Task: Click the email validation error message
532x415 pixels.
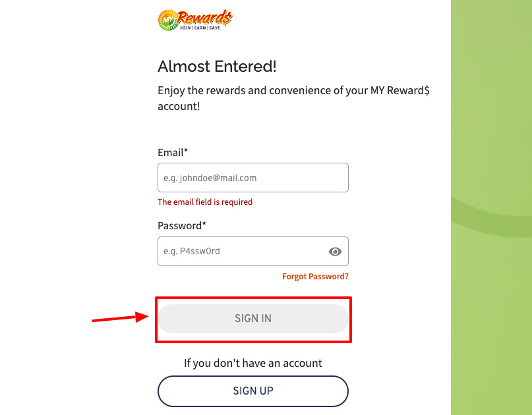Action: [204, 202]
